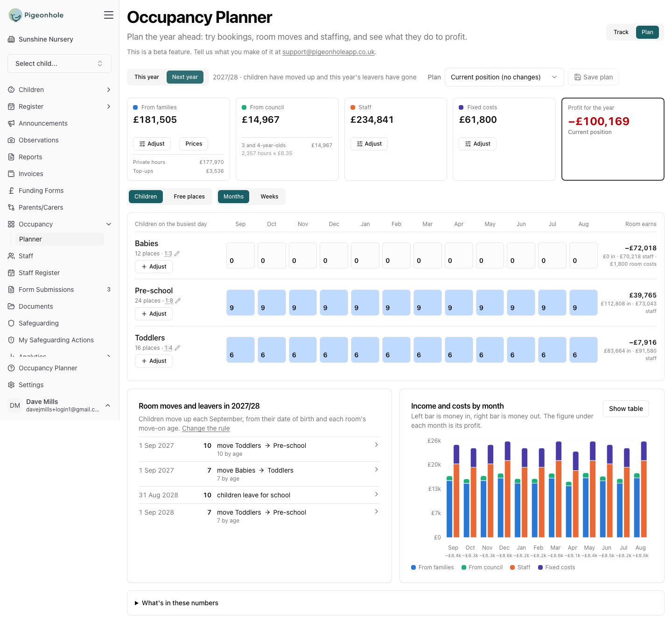Switch to Plan mode
672x623 pixels.
click(647, 32)
